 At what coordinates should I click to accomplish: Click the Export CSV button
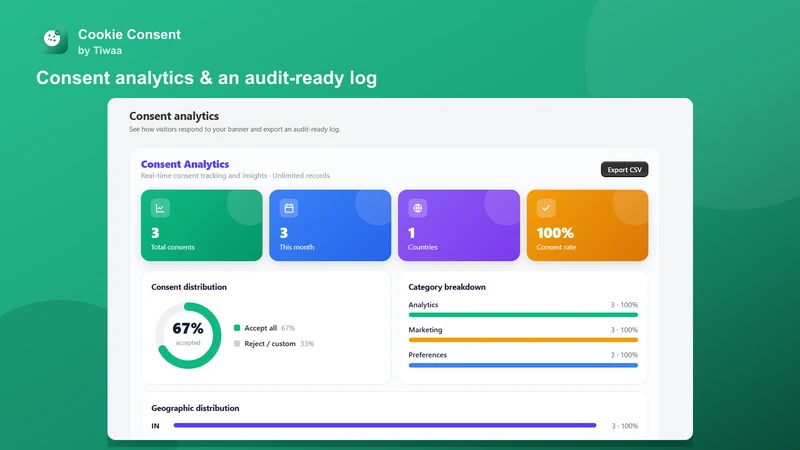(x=624, y=169)
